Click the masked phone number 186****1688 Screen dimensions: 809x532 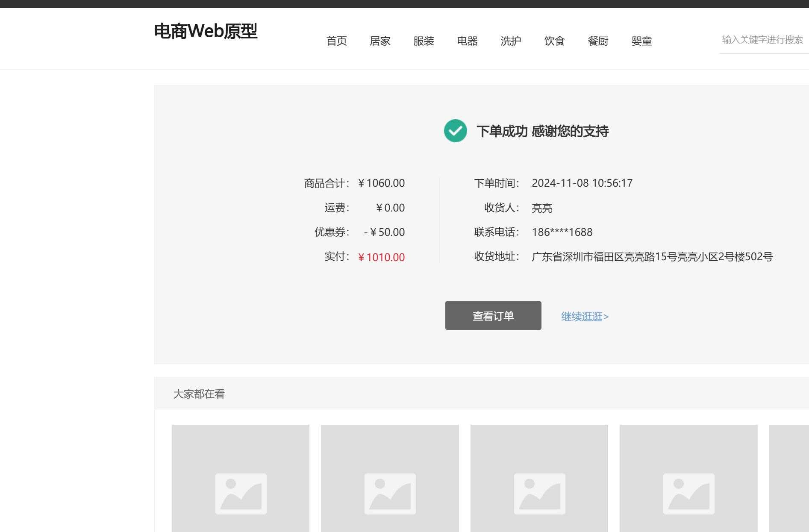(562, 232)
